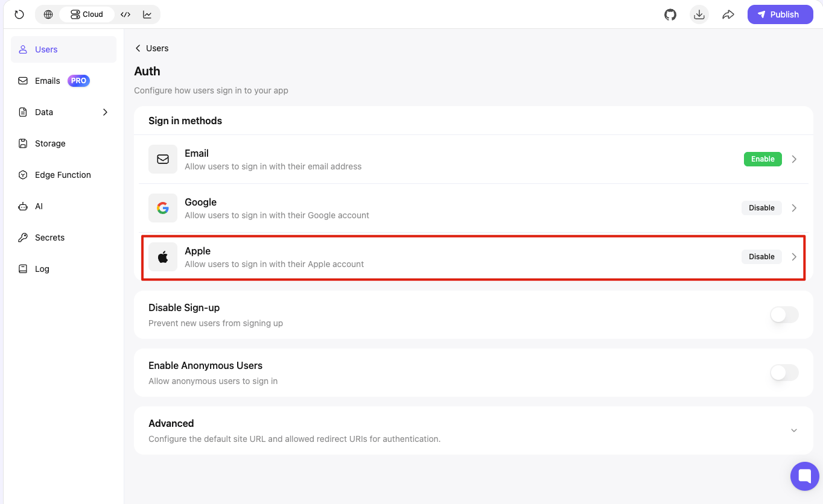Image resolution: width=823 pixels, height=504 pixels.
Task: Expand the Data sidebar item arrow
Action: pyautogui.click(x=105, y=112)
